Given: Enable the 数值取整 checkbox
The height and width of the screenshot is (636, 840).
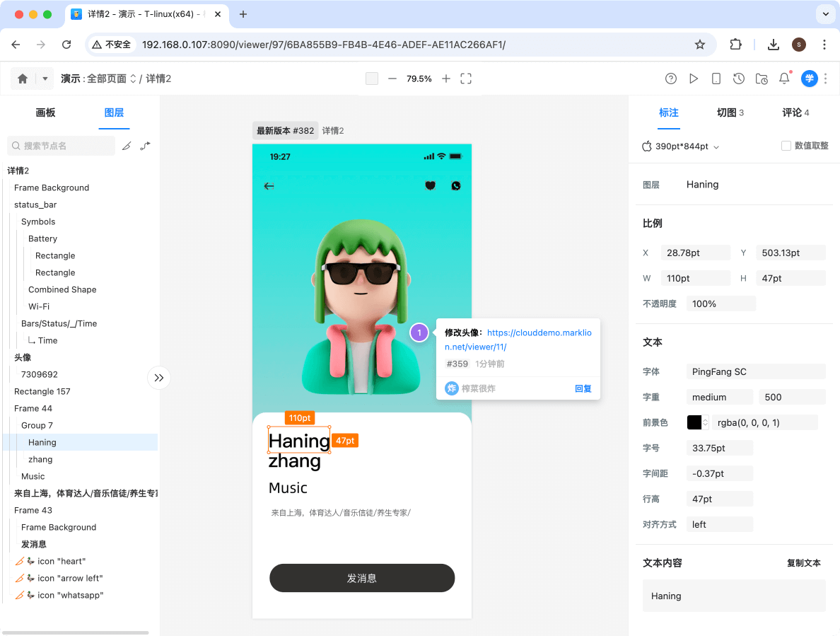Looking at the screenshot, I should 786,146.
